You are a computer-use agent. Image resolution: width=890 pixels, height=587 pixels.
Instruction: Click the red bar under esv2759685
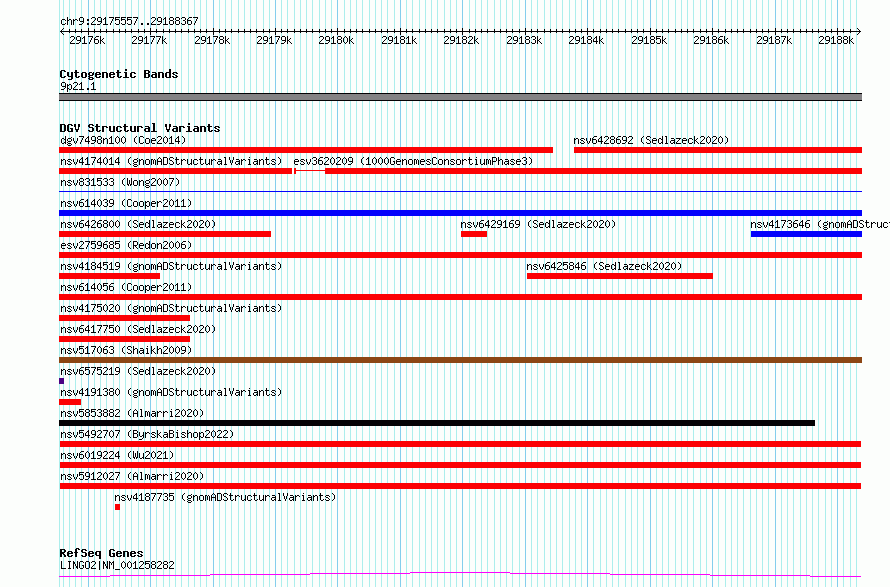click(x=460, y=255)
